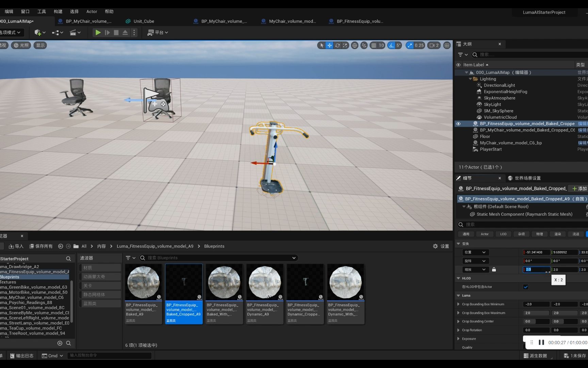
Task: Expand the Crop Bounding Box Minimum row
Action: click(x=458, y=304)
